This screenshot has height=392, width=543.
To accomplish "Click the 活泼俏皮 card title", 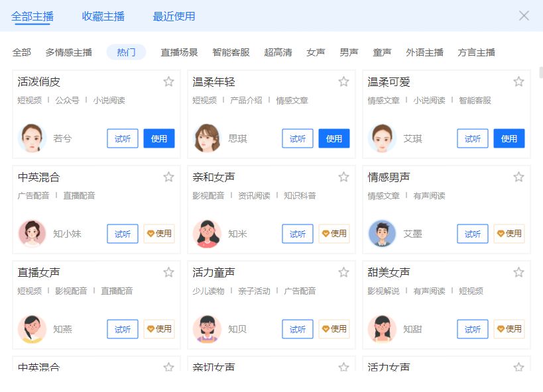I will coord(38,82).
